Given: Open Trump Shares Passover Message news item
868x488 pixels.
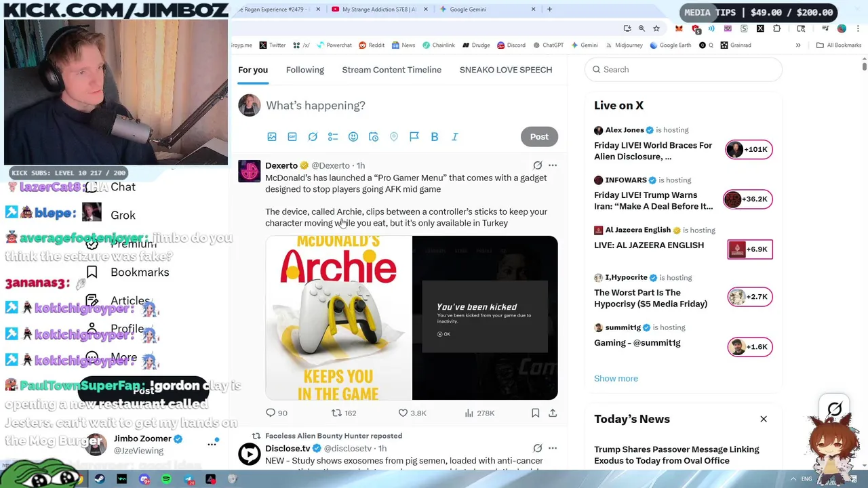Looking at the screenshot, I should (676, 455).
